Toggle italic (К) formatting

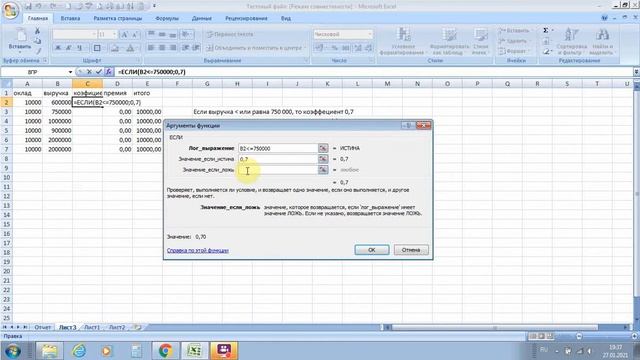69,48
